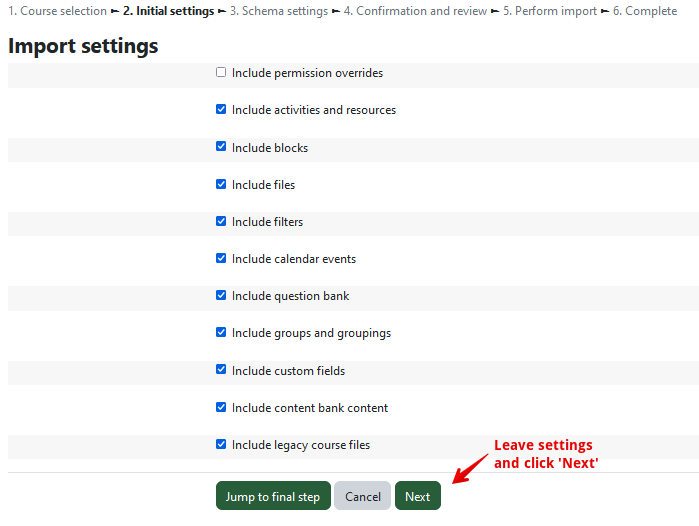Enable the Include permission overrides checkbox
The height and width of the screenshot is (526, 699).
click(x=221, y=73)
